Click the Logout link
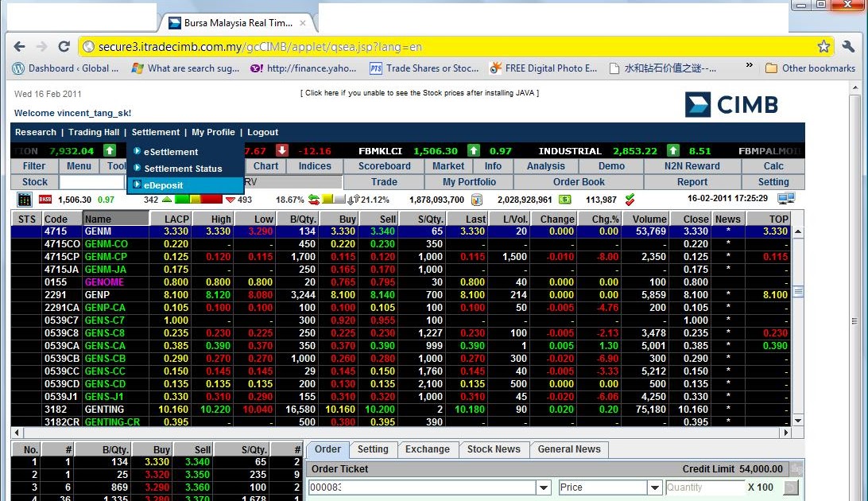Screen dimensions: 868x501 pos(262,132)
